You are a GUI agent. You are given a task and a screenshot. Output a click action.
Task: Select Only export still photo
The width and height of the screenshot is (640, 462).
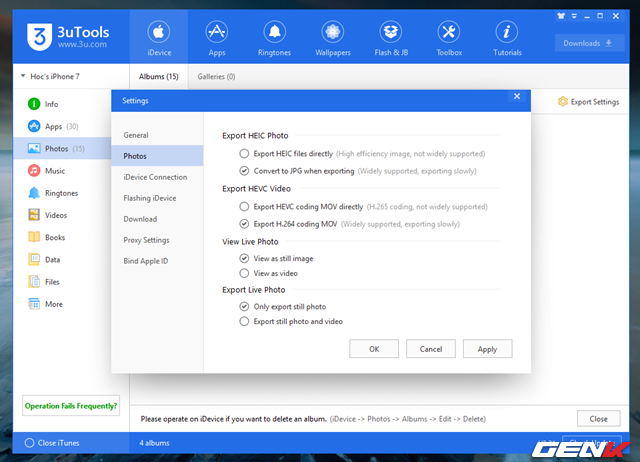[x=244, y=307]
